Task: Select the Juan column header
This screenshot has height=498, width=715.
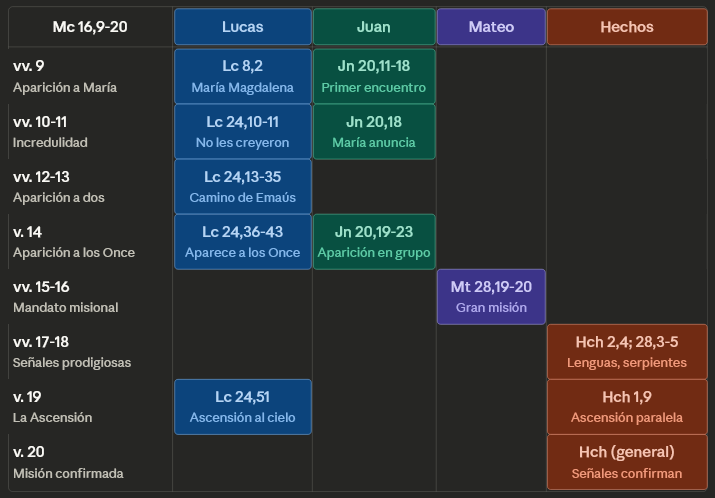Action: click(374, 27)
